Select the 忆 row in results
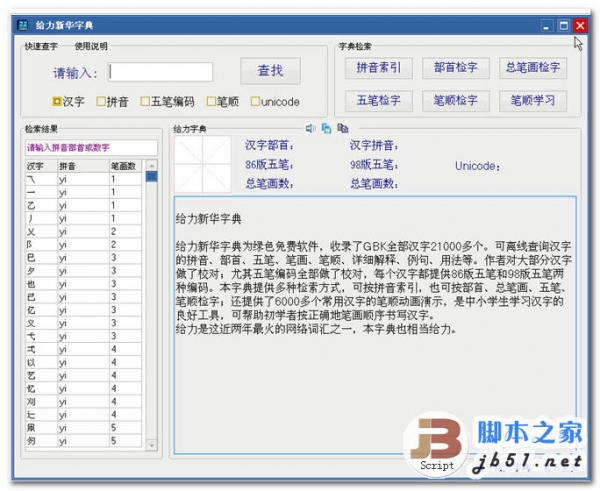The width and height of the screenshot is (600, 491). (83, 388)
